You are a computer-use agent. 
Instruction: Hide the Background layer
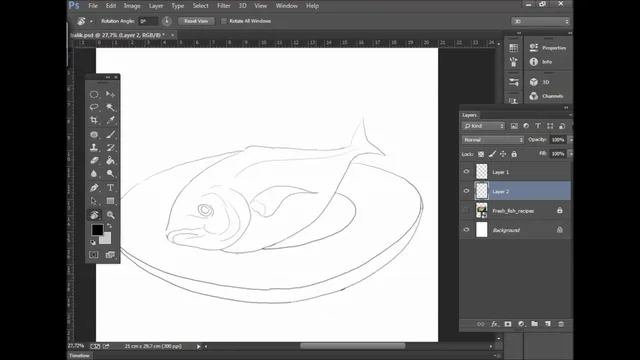pyautogui.click(x=466, y=230)
